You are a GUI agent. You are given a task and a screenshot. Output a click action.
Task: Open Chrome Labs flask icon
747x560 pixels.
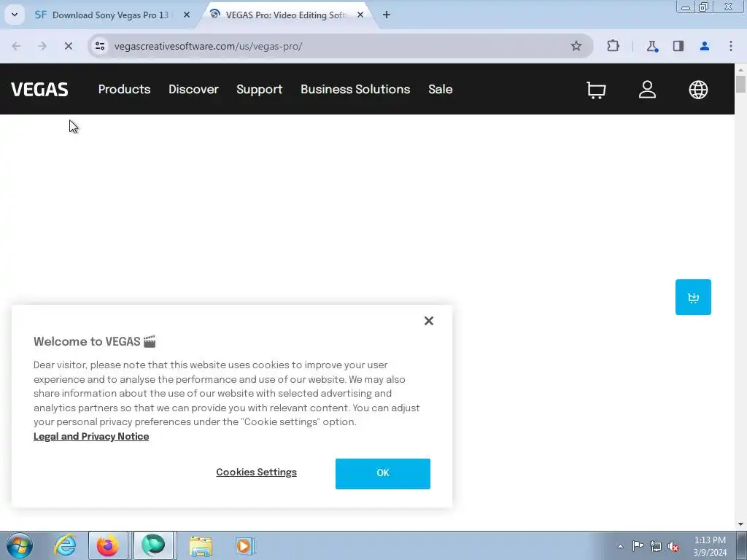(x=651, y=46)
